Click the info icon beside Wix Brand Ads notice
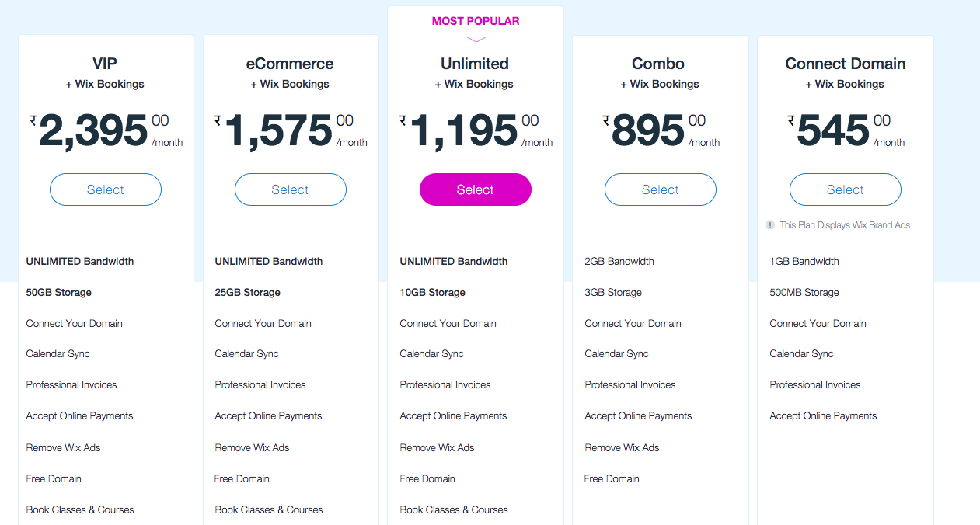The width and height of the screenshot is (980, 525). coord(770,225)
